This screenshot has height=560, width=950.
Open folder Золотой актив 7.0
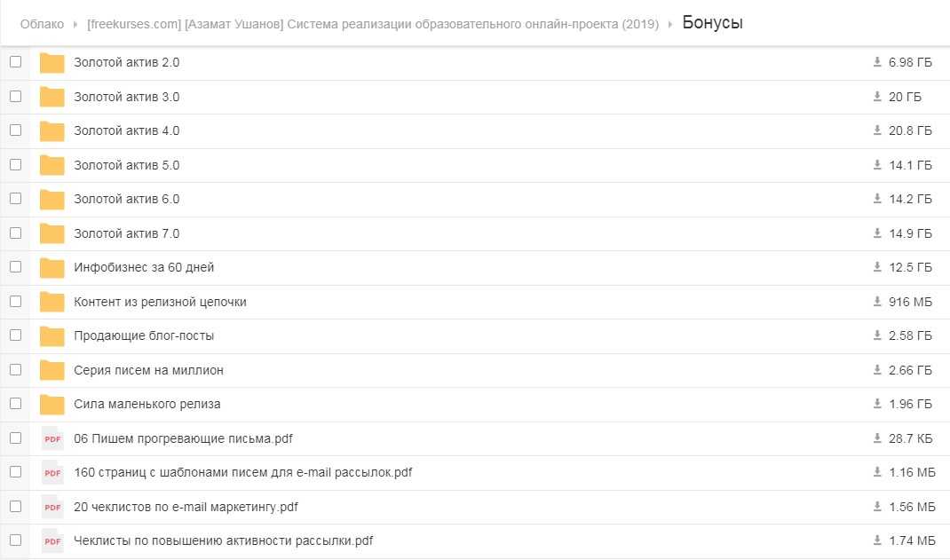[126, 233]
